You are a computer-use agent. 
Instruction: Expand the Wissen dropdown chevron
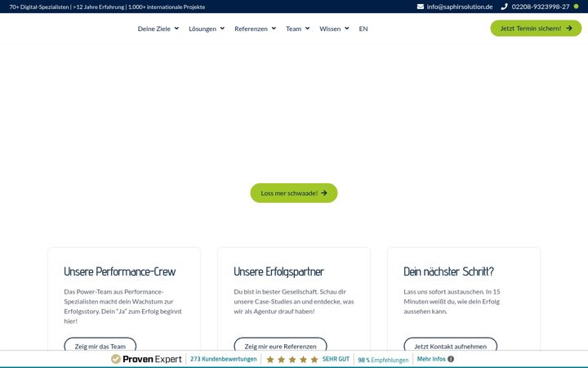pyautogui.click(x=347, y=28)
